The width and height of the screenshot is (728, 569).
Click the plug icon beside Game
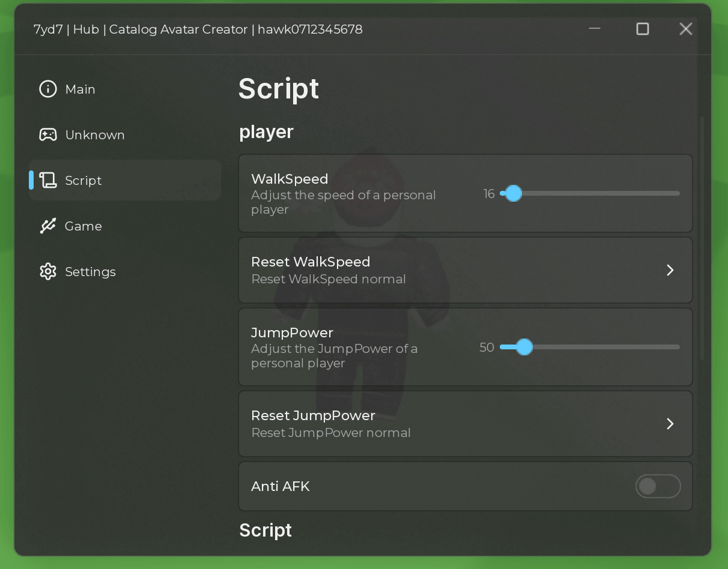48,226
